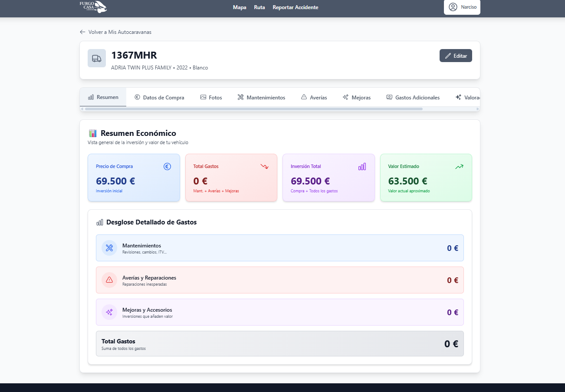565x392 pixels.
Task: Click the bar chart icon in Inversión Total card
Action: pyautogui.click(x=362, y=166)
